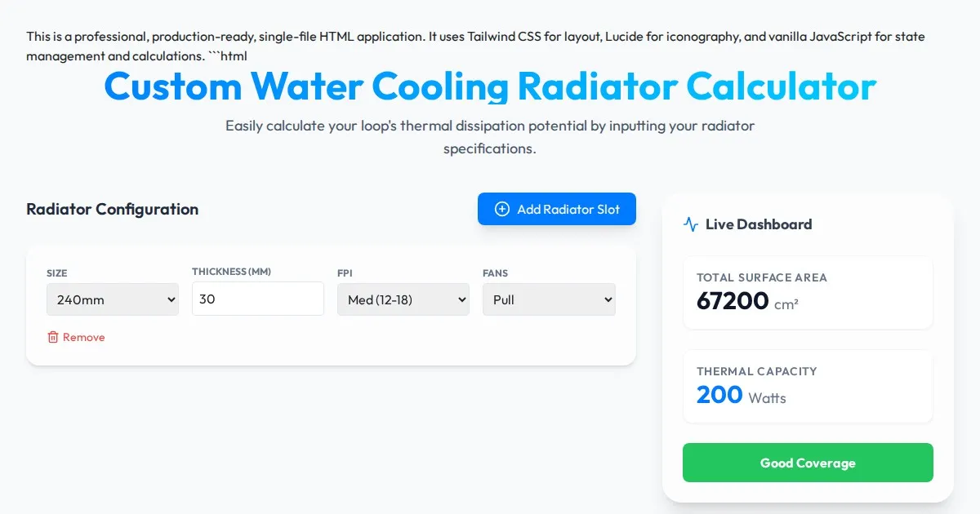980x514 pixels.
Task: Open the Size dropdown showing 240mm
Action: pos(113,299)
